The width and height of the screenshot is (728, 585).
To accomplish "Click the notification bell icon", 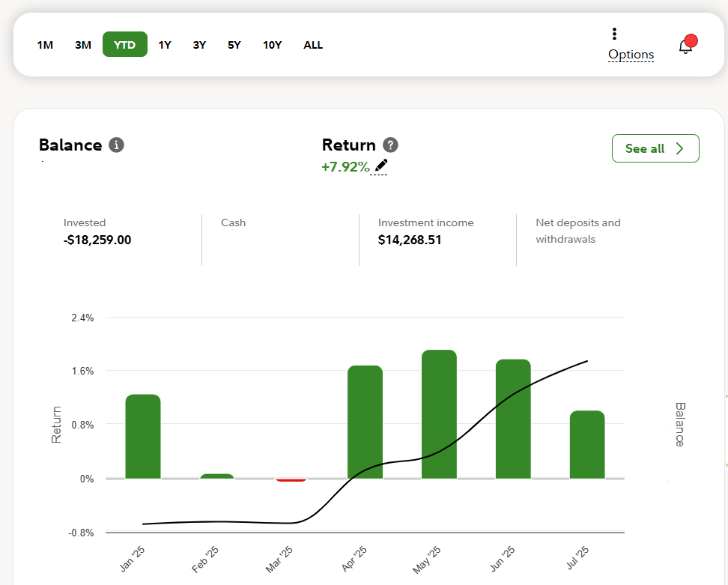I will 685,46.
